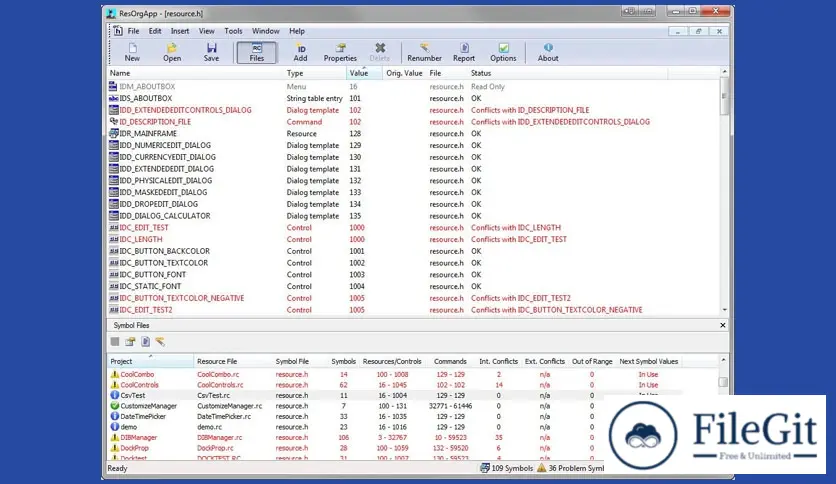836x484 pixels.
Task: Click the New toolbar button
Action: pos(132,52)
